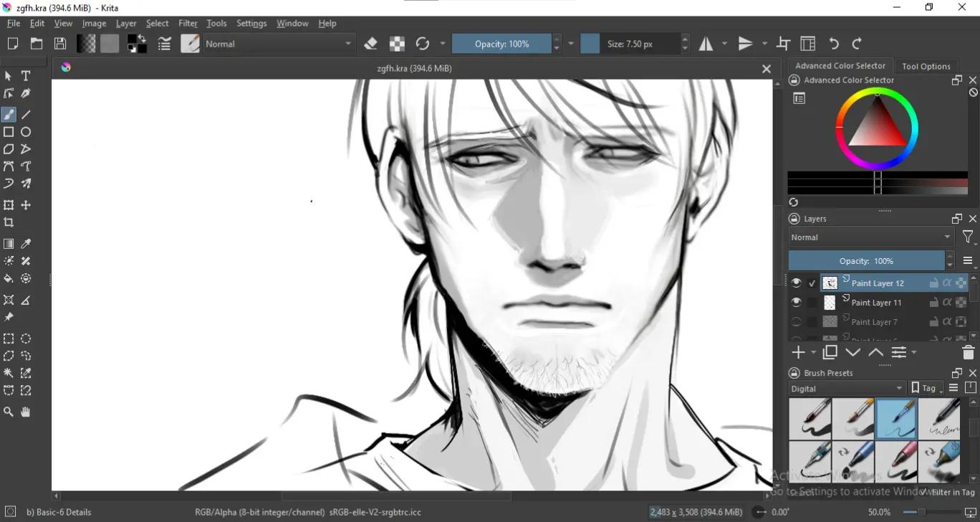The height and width of the screenshot is (522, 980).
Task: Select the Measure tool
Action: (x=26, y=300)
